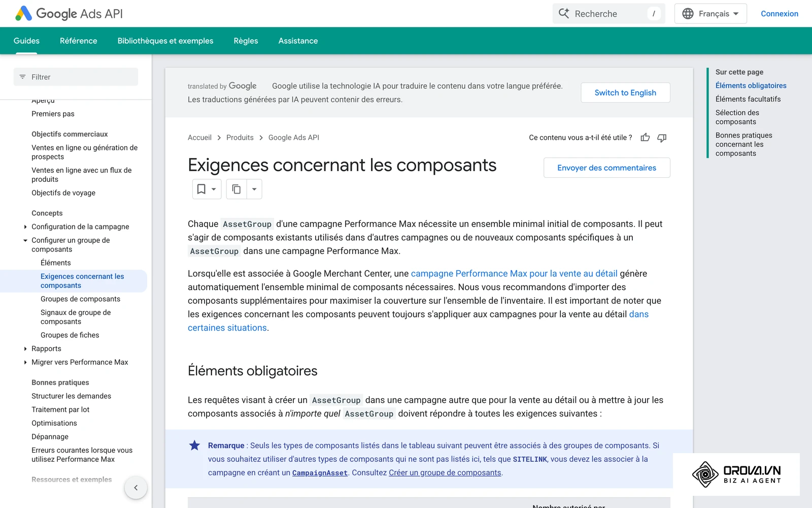Open Bibliothèques et exemples tab
The width and height of the screenshot is (812, 508).
tap(165, 41)
